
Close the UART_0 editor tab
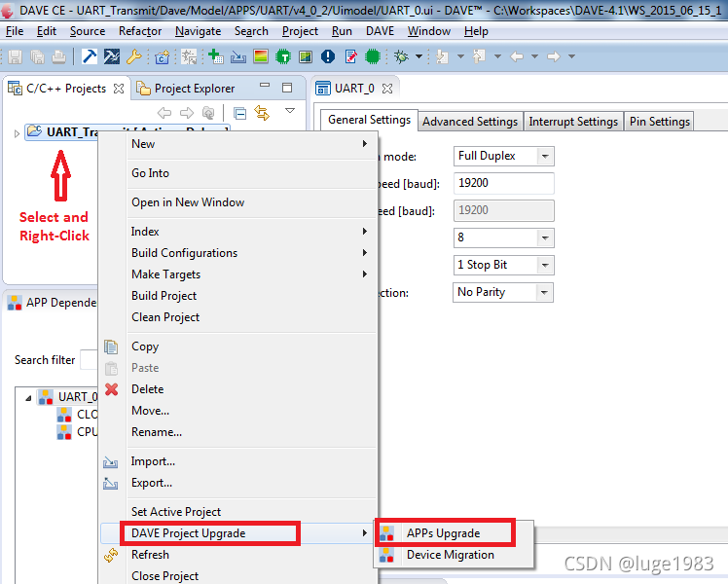point(387,89)
